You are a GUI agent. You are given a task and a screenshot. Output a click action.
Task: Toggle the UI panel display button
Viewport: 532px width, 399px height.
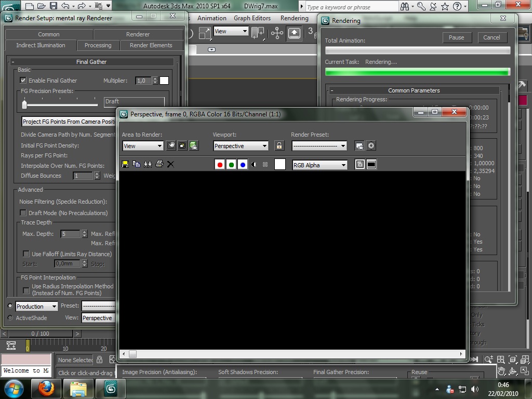(371, 165)
